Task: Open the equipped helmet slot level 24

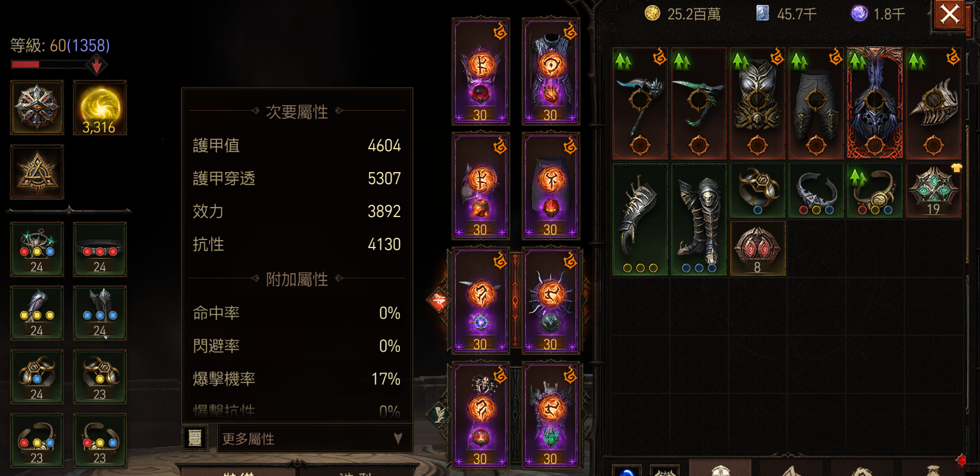Action: [x=37, y=249]
